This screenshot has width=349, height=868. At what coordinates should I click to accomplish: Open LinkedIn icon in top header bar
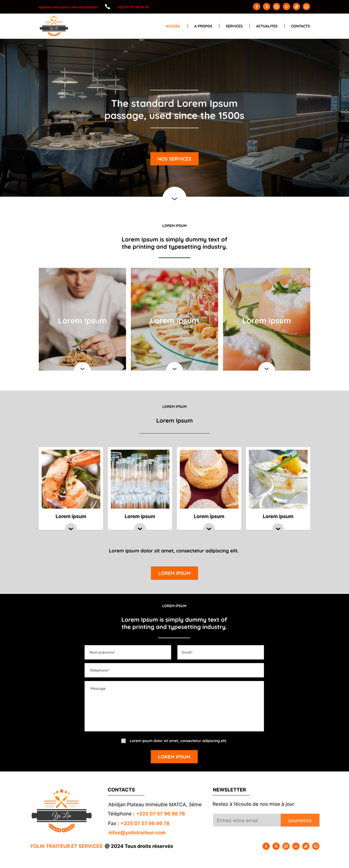click(286, 7)
